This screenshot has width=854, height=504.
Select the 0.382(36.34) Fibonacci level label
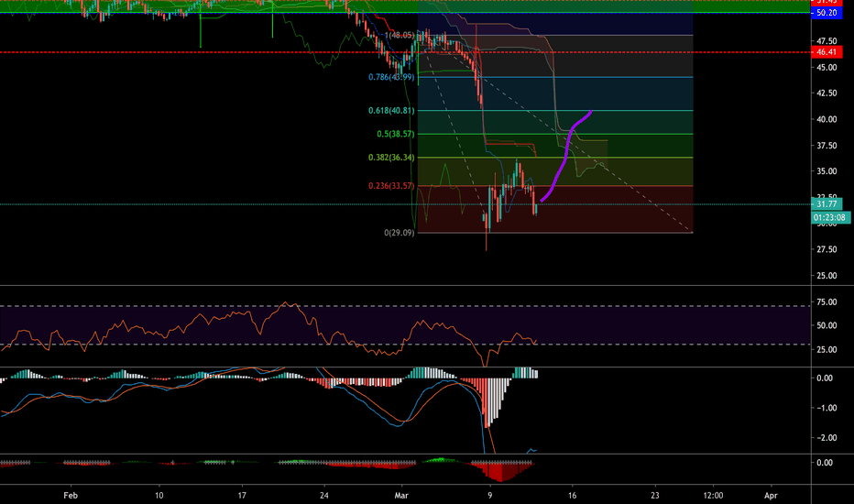point(391,158)
